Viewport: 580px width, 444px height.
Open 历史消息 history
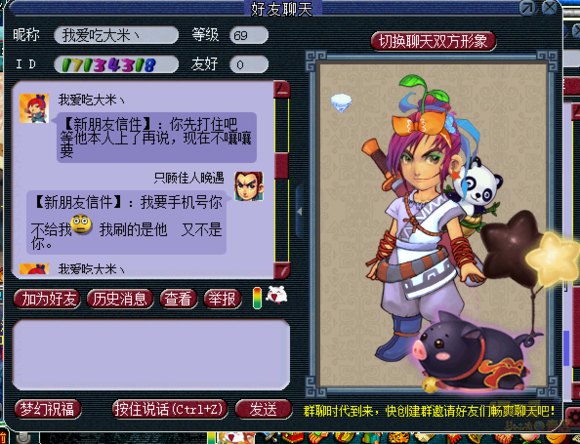[x=119, y=299]
